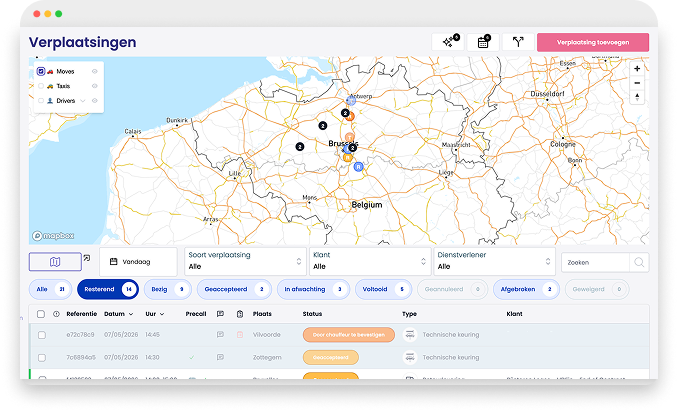Select the 'In afwachting' status tab

[313, 289]
